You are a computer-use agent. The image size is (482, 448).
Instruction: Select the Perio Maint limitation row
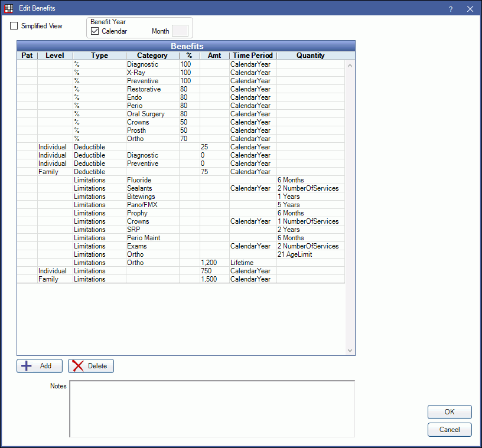[181, 238]
